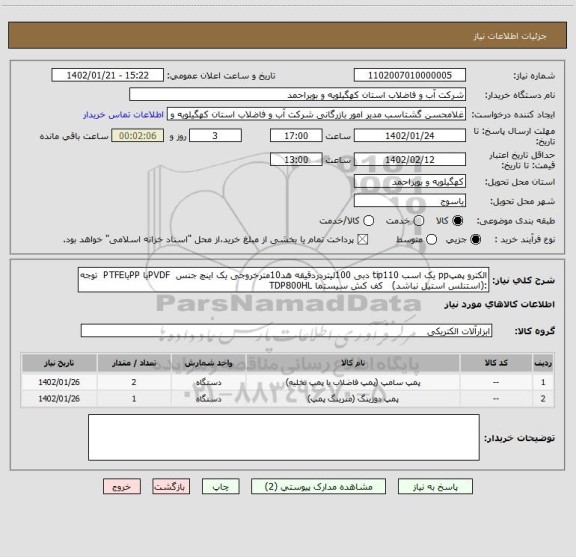The width and height of the screenshot is (576, 557).
Task: Click the اطلاعات کالاهای مورد نیاز heading
Action: click(x=500, y=305)
